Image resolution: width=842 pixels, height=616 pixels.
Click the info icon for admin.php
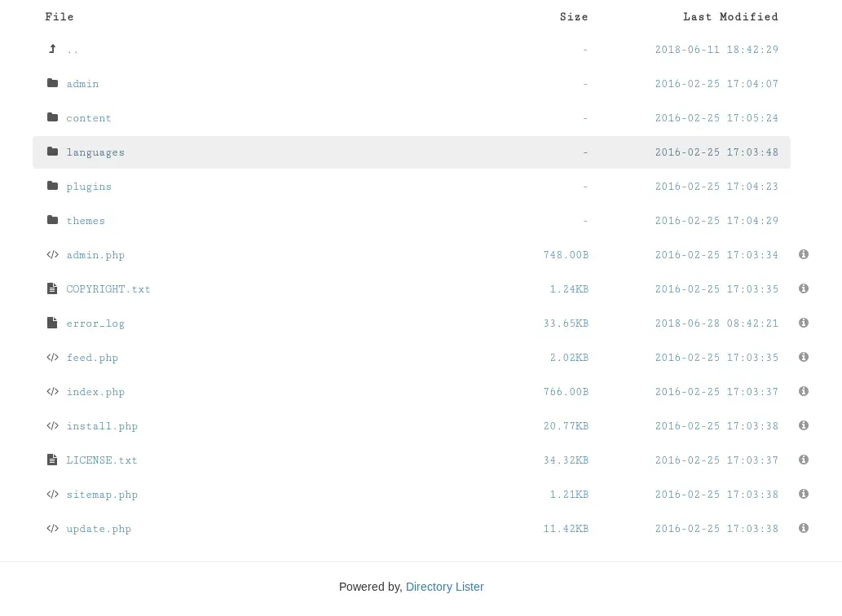coord(804,255)
